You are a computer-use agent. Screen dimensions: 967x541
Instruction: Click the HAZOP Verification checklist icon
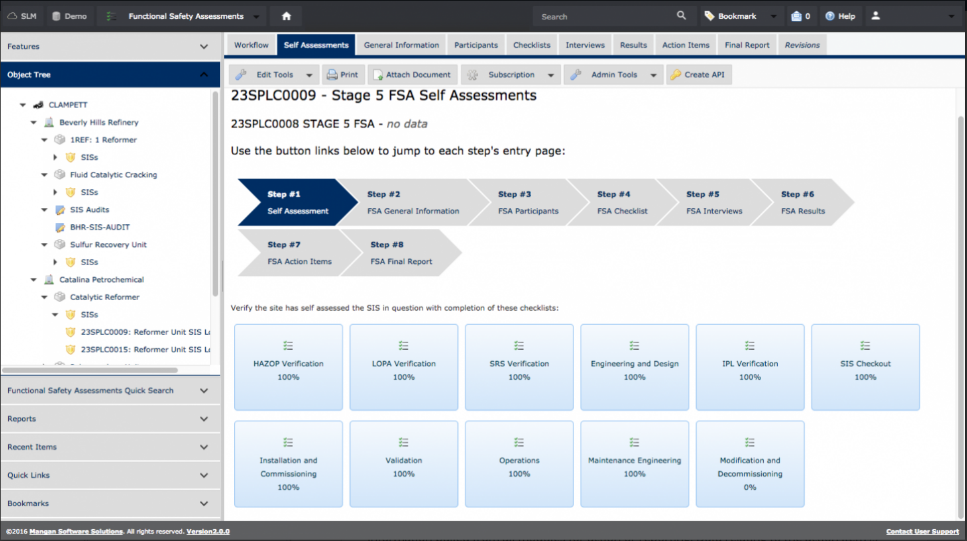pos(288,346)
